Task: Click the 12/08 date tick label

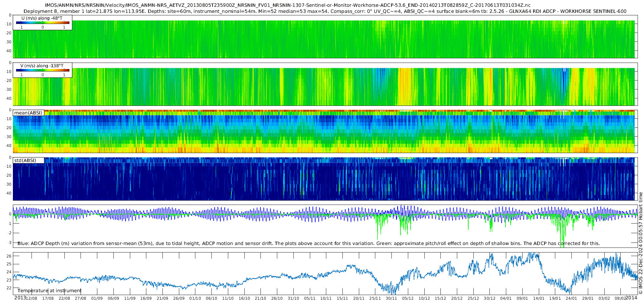Action: [31, 298]
